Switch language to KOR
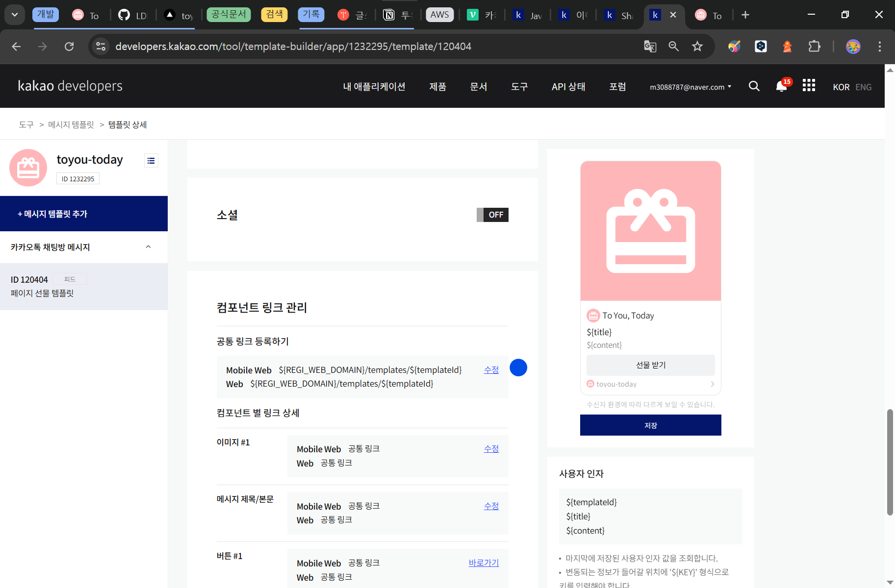 coord(841,87)
